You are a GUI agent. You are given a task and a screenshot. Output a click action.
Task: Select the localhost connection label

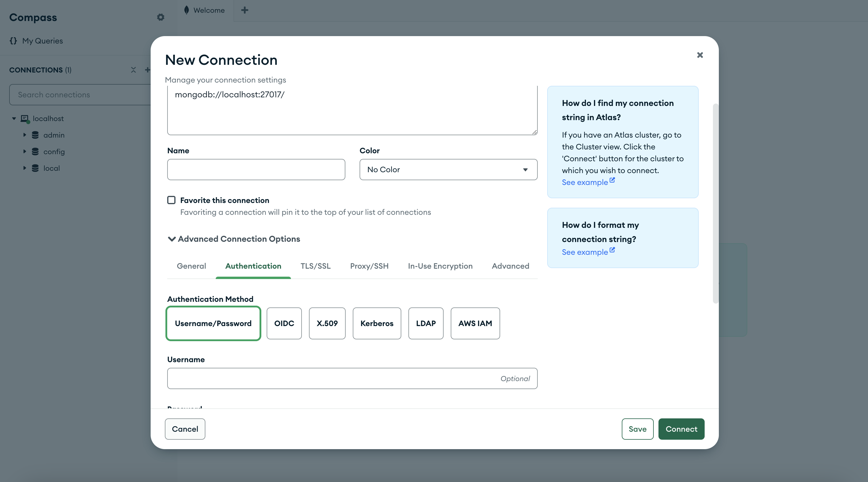click(48, 119)
